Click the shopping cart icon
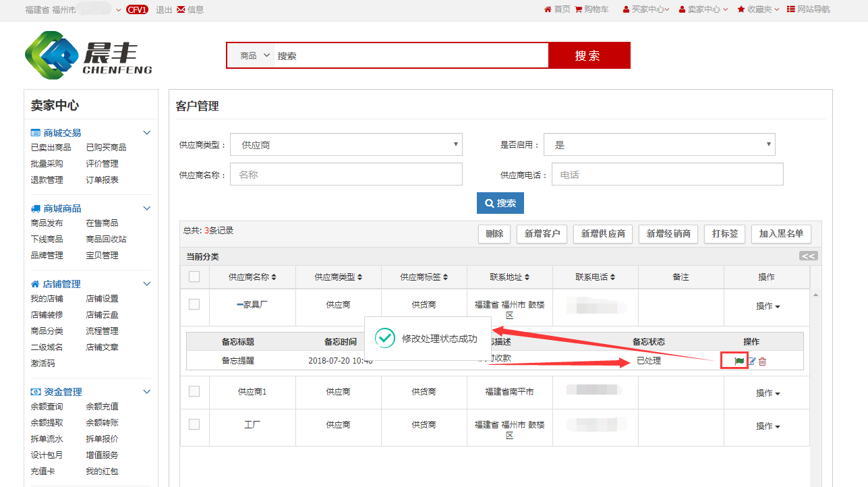The width and height of the screenshot is (868, 487). point(579,9)
